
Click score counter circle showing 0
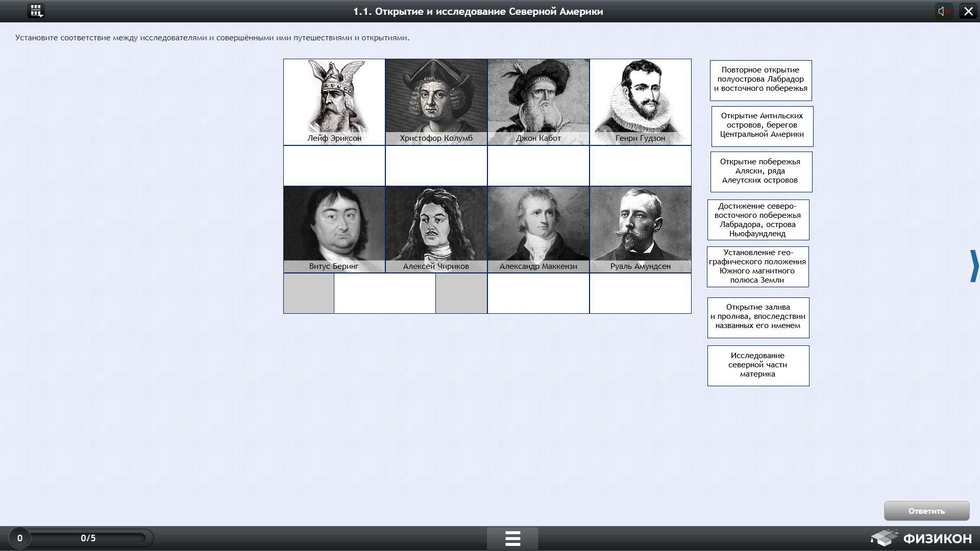click(20, 538)
